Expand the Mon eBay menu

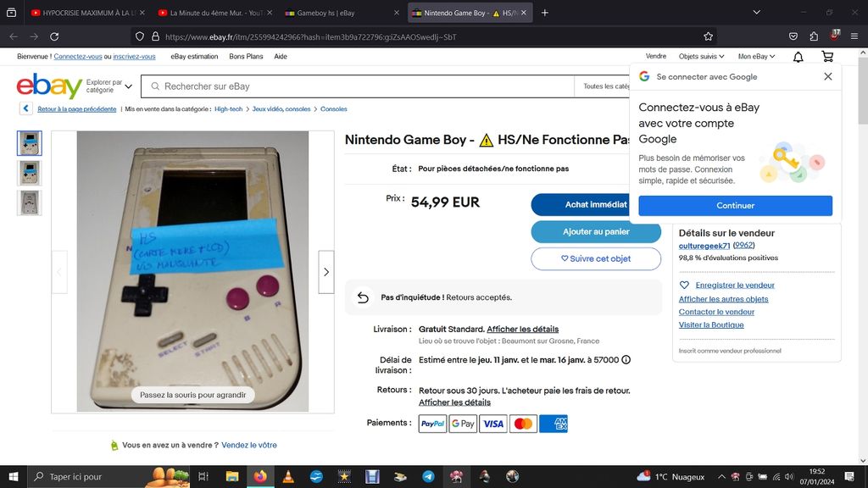point(756,57)
